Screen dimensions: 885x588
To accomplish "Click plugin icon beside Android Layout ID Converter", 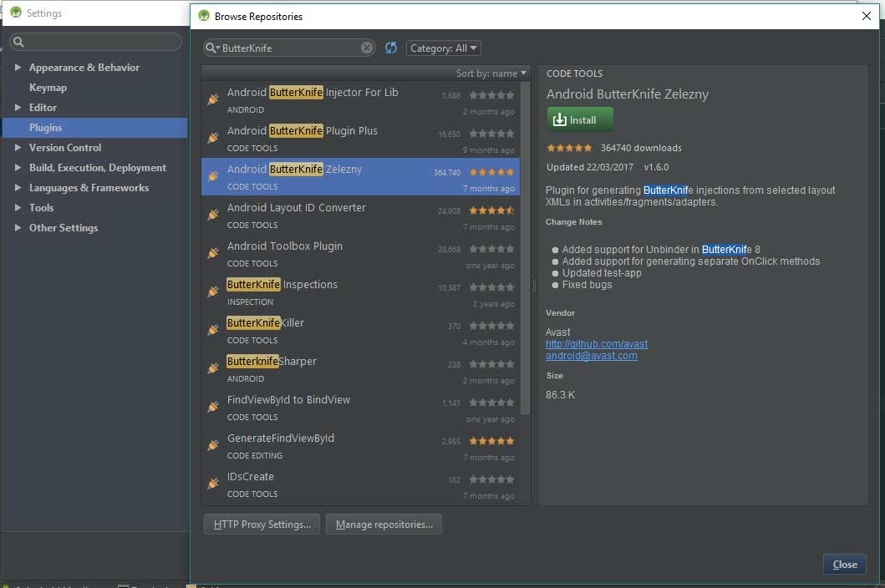I will coord(213,215).
